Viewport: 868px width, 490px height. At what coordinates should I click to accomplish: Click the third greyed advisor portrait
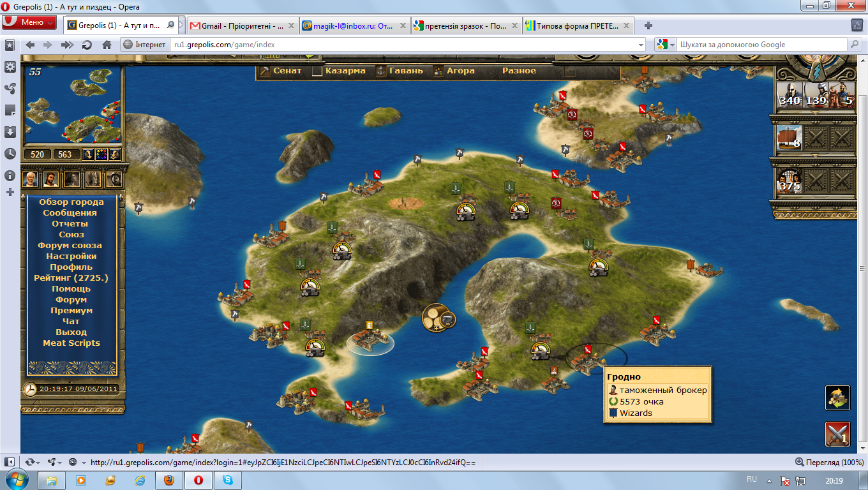click(x=72, y=179)
